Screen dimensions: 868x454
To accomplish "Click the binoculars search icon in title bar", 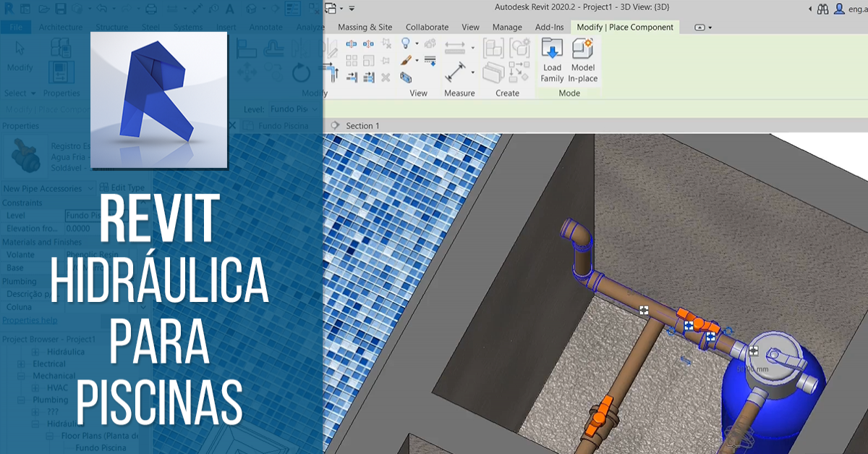I will coord(822,9).
